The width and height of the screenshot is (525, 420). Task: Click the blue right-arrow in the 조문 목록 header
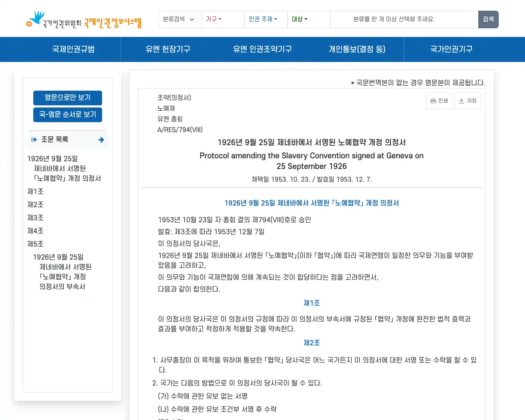[x=101, y=139]
